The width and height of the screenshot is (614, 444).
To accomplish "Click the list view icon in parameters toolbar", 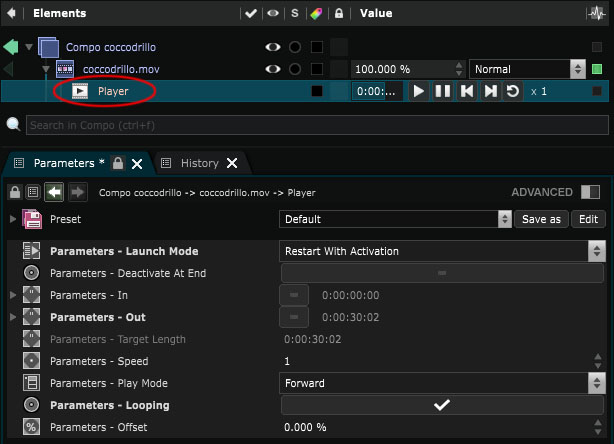I will tap(33, 192).
